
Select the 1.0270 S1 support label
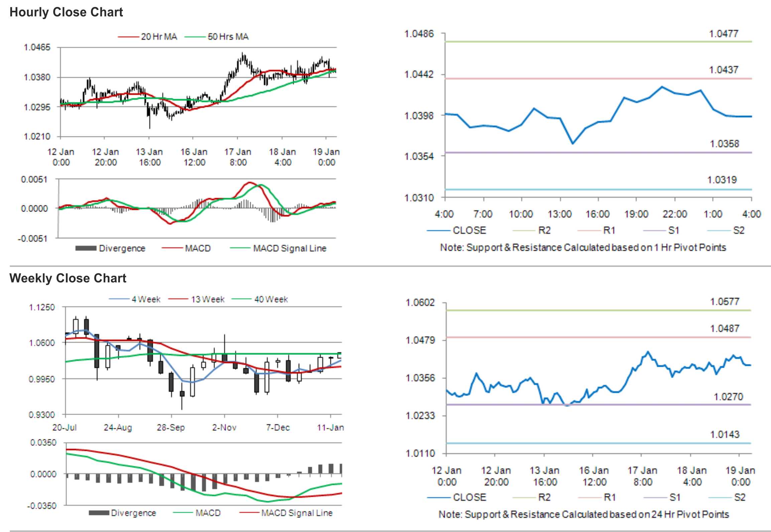pos(728,397)
